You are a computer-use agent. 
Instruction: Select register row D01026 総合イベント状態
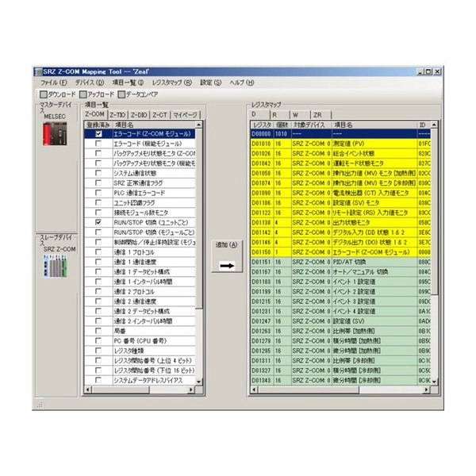(x=340, y=154)
